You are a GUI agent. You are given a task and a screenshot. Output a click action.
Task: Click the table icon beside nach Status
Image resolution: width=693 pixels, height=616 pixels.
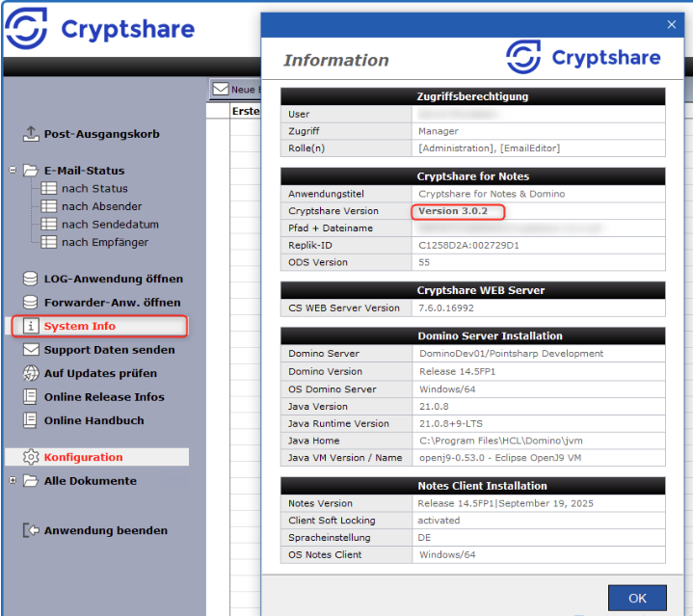pyautogui.click(x=48, y=188)
